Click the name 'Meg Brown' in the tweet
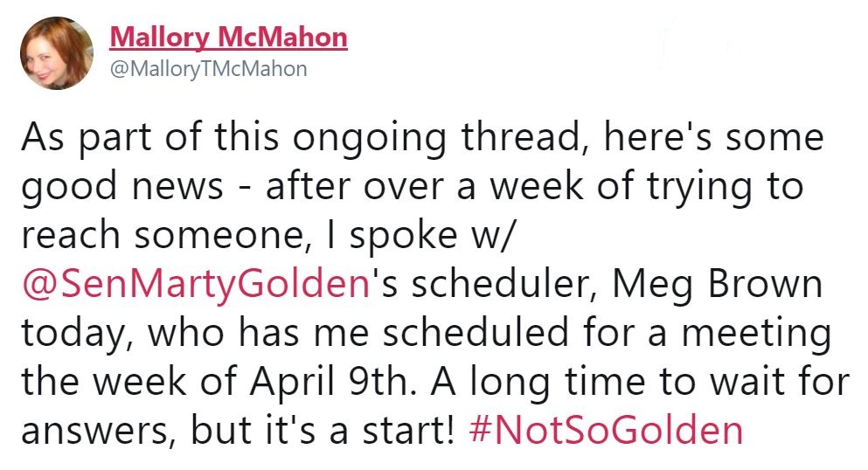This screenshot has height=470, width=868. click(718, 285)
